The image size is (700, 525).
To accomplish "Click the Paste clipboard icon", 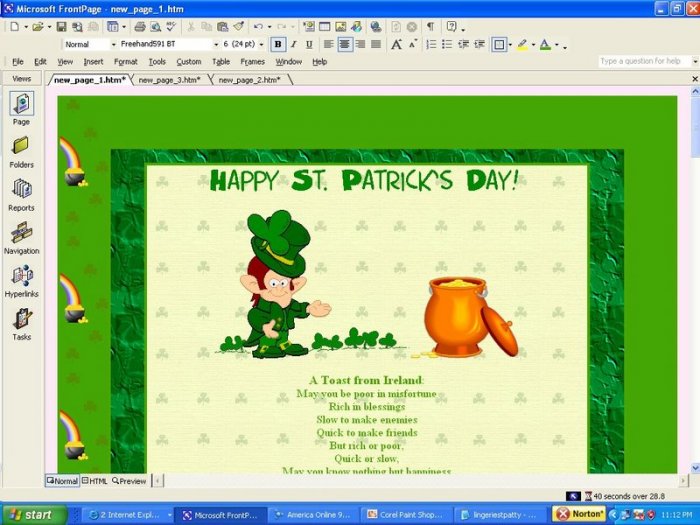I will click(x=222, y=27).
